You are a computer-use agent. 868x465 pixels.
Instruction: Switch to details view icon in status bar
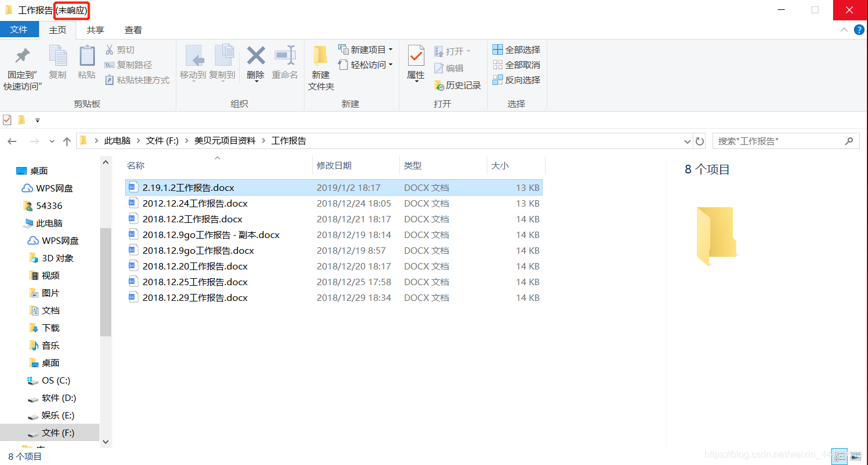[838, 456]
